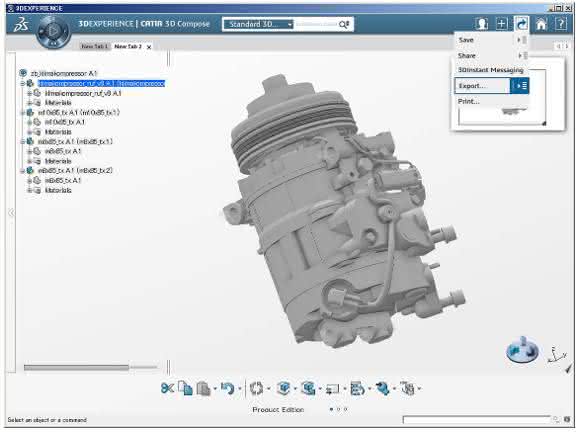Select Materials under the mf.0x85_tx node
This screenshot has height=432, width=580.
click(58, 132)
